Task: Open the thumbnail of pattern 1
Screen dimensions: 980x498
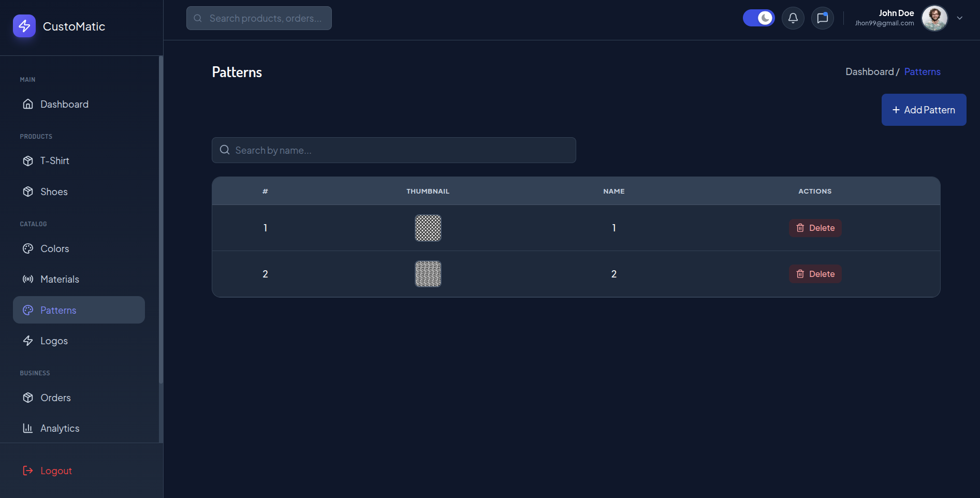Action: click(x=428, y=228)
